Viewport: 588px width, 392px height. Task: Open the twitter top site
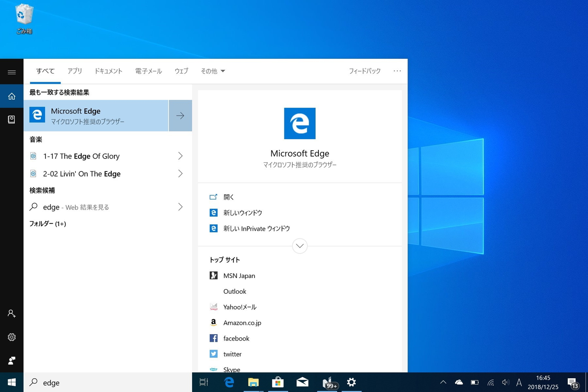[x=232, y=354]
